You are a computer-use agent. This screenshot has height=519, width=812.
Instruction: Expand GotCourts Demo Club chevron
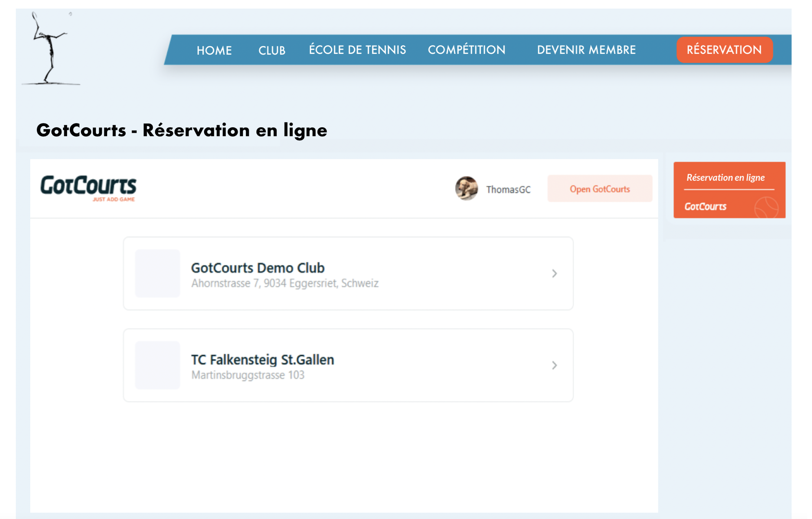click(x=554, y=273)
